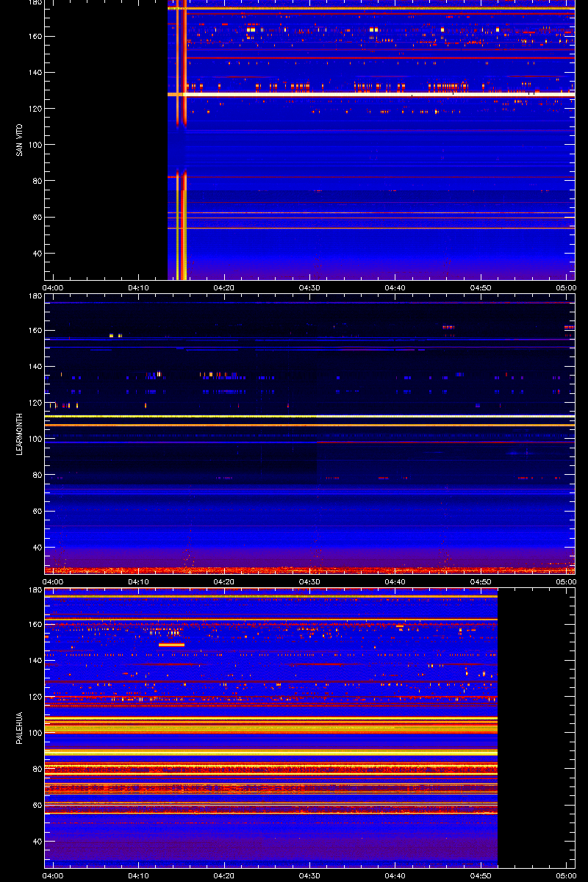Viewport: 588px width, 882px height.
Task: Pick the 160 tick on the Learmonth axis
Action: [x=35, y=331]
